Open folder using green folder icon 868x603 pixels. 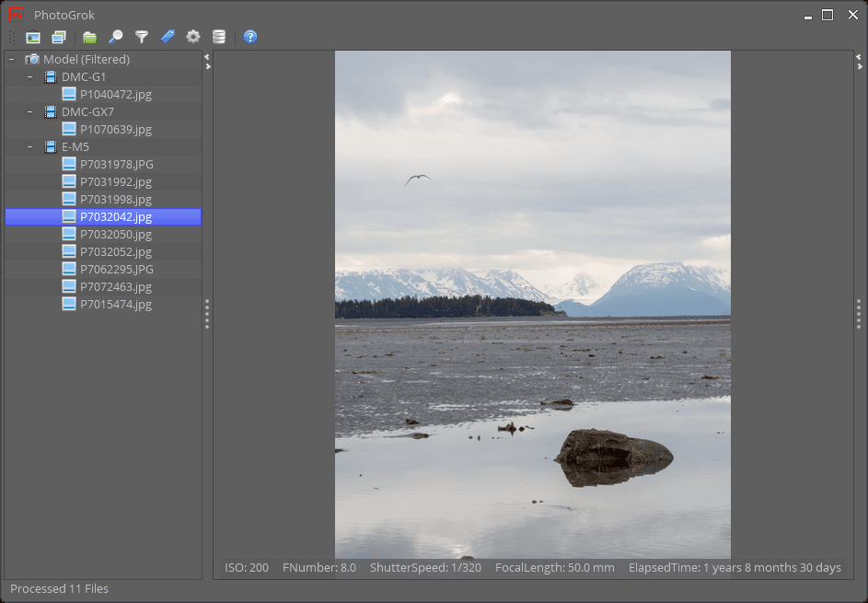[x=89, y=37]
